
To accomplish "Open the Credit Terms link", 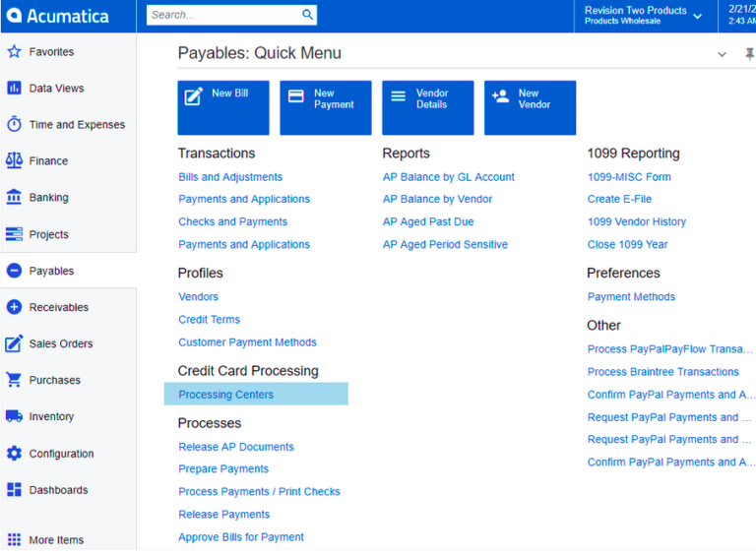I will (210, 320).
